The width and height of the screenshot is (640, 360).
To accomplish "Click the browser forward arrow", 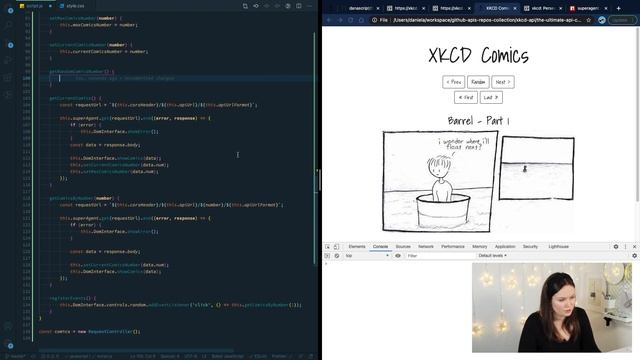I will (x=340, y=20).
